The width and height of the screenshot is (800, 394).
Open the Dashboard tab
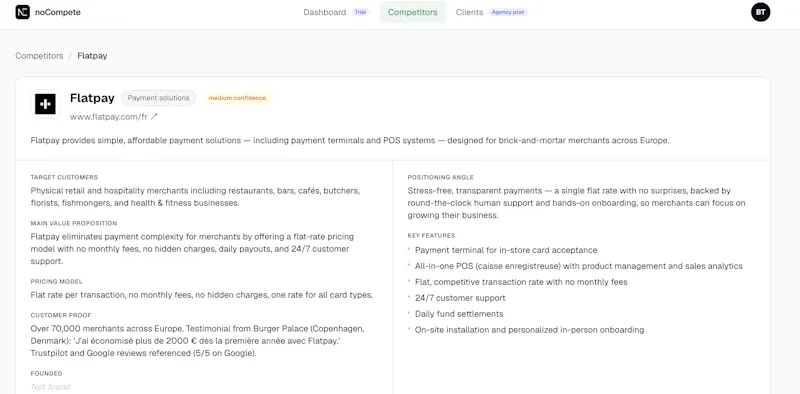tap(324, 12)
